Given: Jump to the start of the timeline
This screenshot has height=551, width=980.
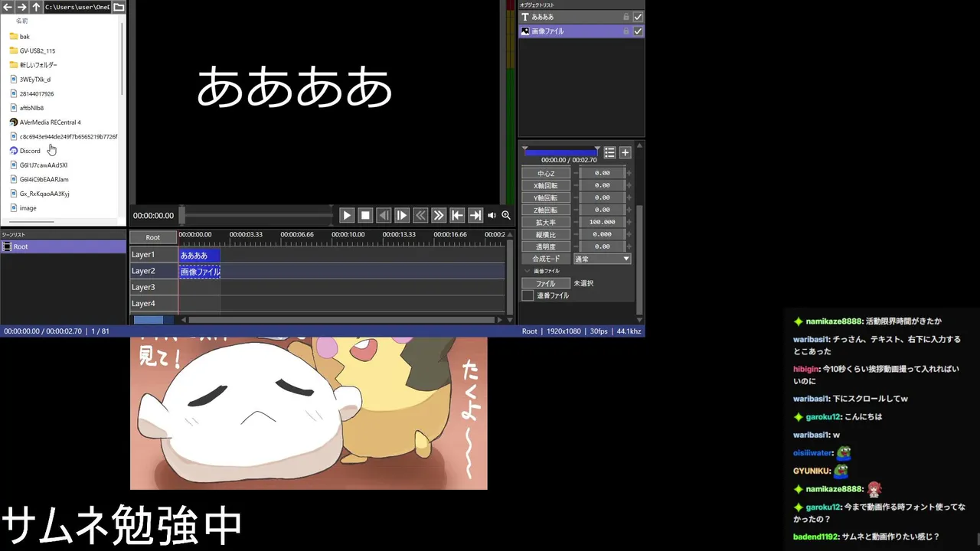Looking at the screenshot, I should (x=457, y=216).
